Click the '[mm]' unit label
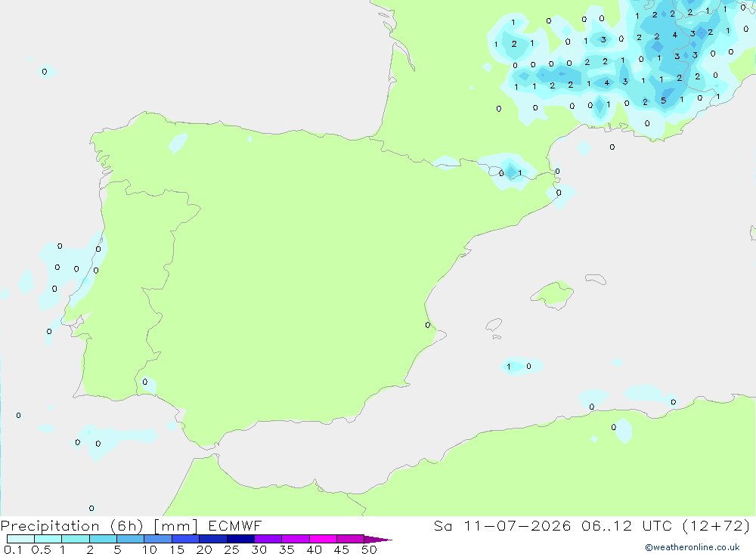756x554 pixels. point(175,526)
